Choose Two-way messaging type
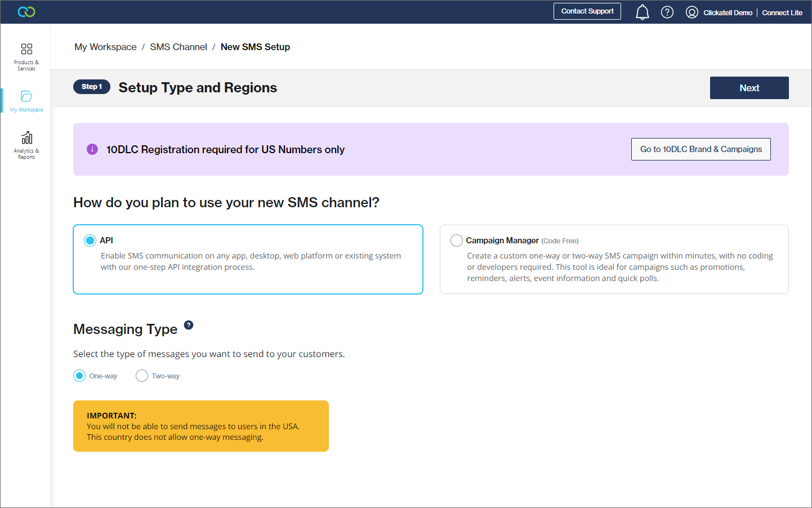812x508 pixels. point(142,376)
